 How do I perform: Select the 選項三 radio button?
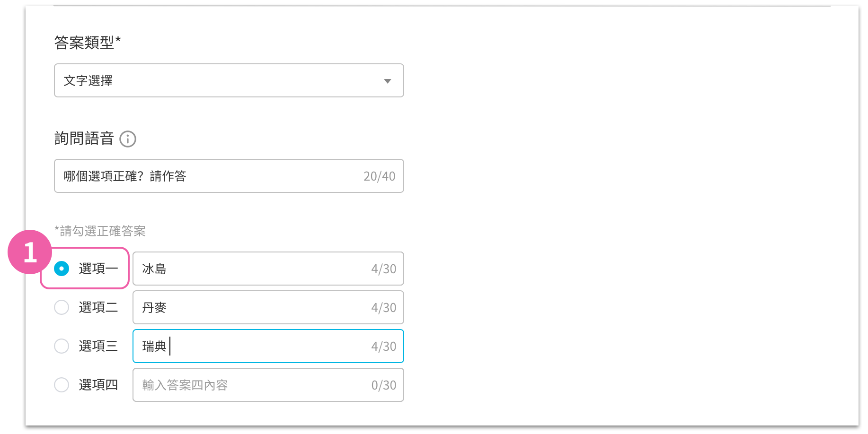62,346
